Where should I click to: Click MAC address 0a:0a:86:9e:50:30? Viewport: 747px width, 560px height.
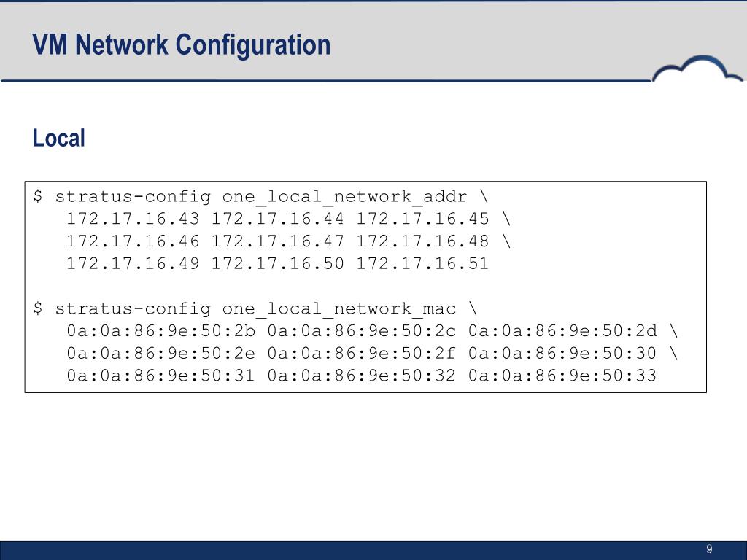click(562, 353)
